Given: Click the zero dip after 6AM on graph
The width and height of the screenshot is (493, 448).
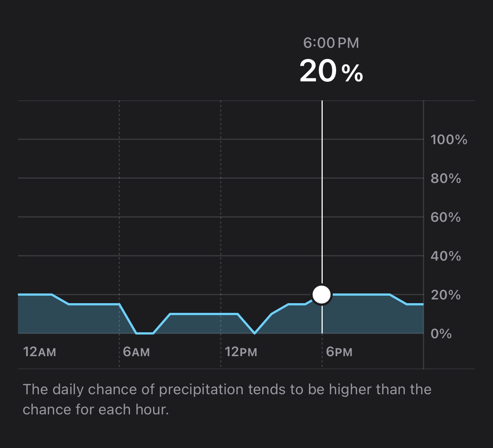Looking at the screenshot, I should coord(145,333).
